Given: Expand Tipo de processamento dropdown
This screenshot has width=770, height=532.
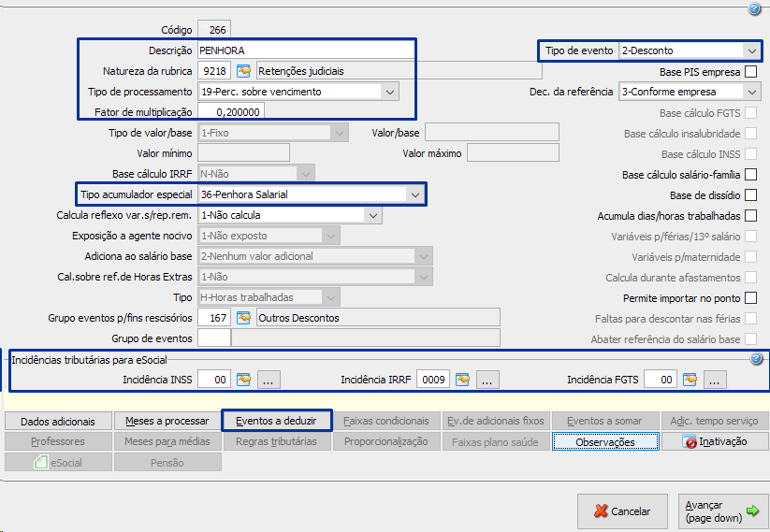Looking at the screenshot, I should (390, 92).
